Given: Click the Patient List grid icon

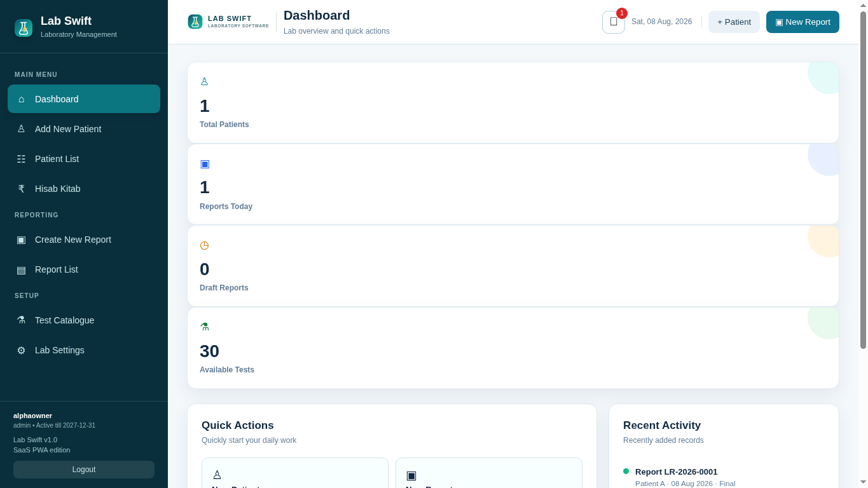Looking at the screenshot, I should pos(21,159).
